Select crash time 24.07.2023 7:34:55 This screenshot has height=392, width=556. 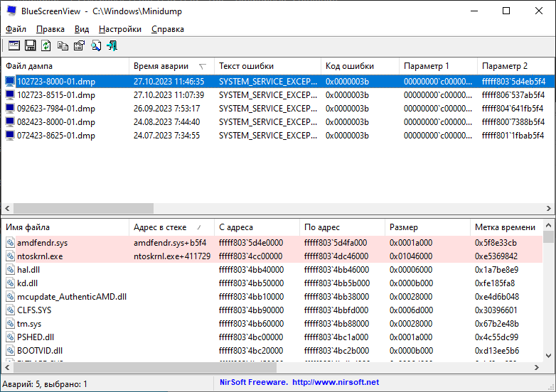[x=166, y=136]
